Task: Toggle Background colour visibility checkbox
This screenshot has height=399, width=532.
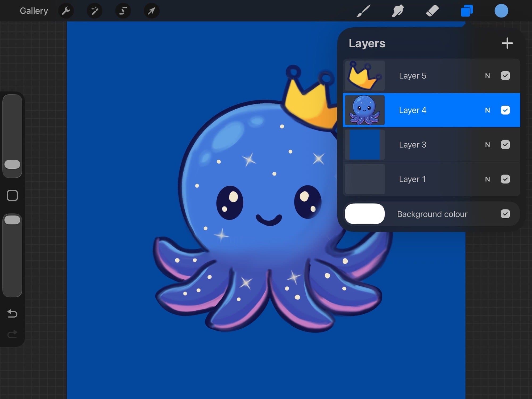Action: click(x=505, y=214)
